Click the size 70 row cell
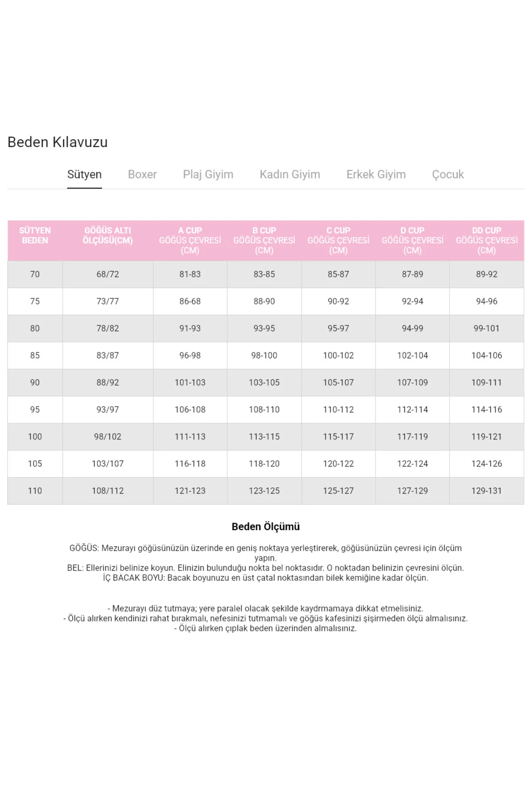Screen dimensions: 532x798 [x=35, y=274]
